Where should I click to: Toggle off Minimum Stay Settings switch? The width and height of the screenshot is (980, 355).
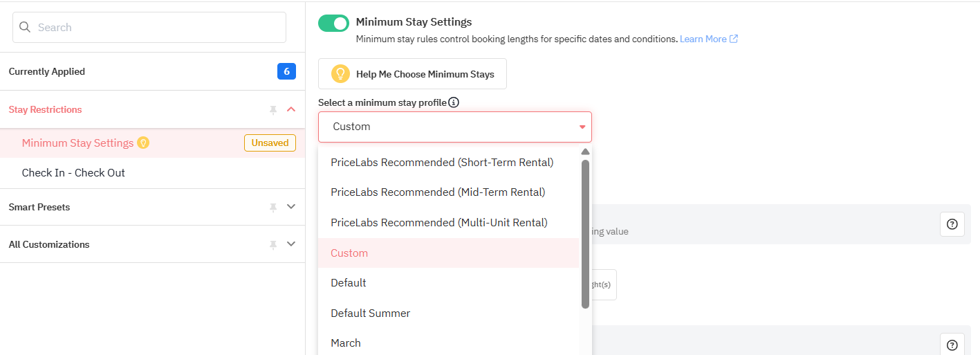[x=334, y=24]
